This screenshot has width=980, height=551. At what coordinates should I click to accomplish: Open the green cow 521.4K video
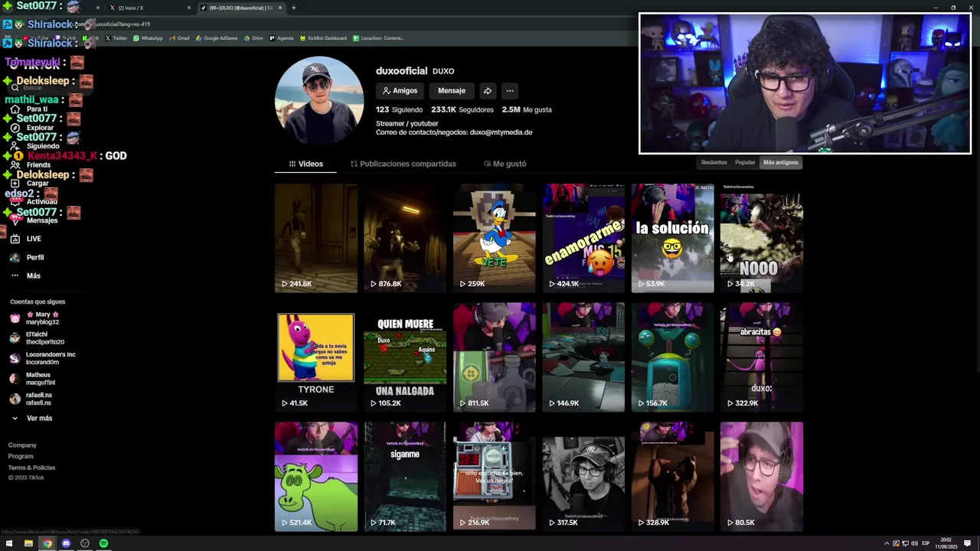[315, 477]
